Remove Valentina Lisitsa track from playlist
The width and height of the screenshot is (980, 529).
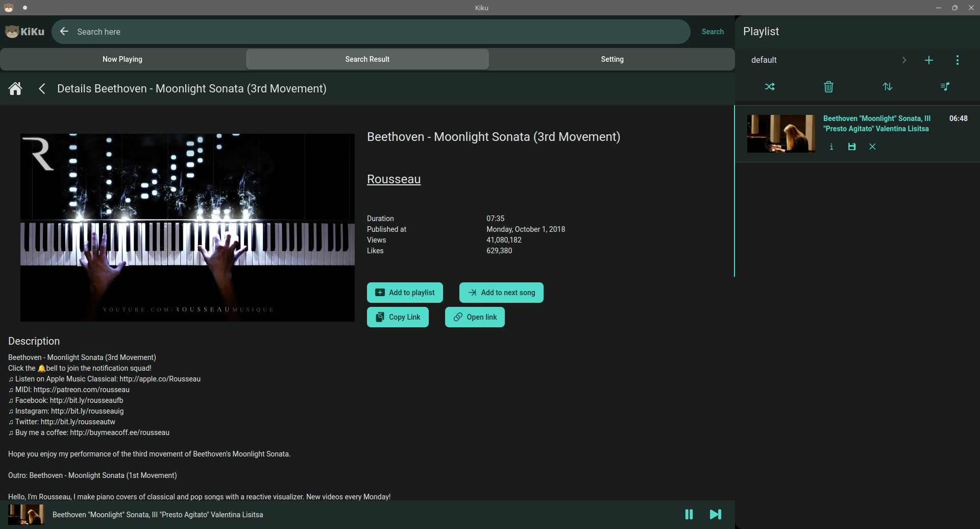click(x=872, y=147)
